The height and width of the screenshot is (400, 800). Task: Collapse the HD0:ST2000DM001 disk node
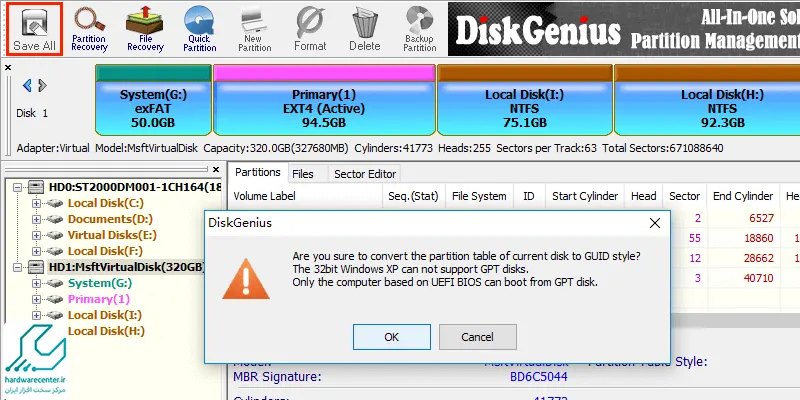18,187
